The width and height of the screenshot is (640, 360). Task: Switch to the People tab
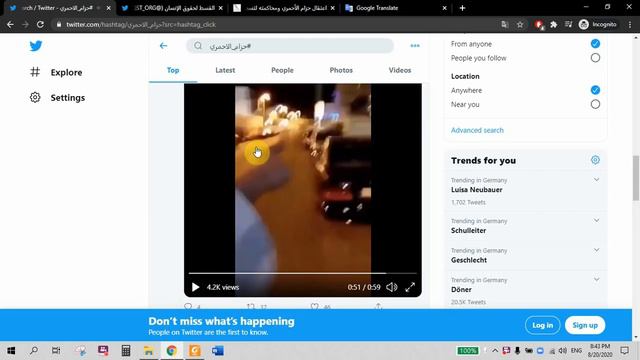282,70
